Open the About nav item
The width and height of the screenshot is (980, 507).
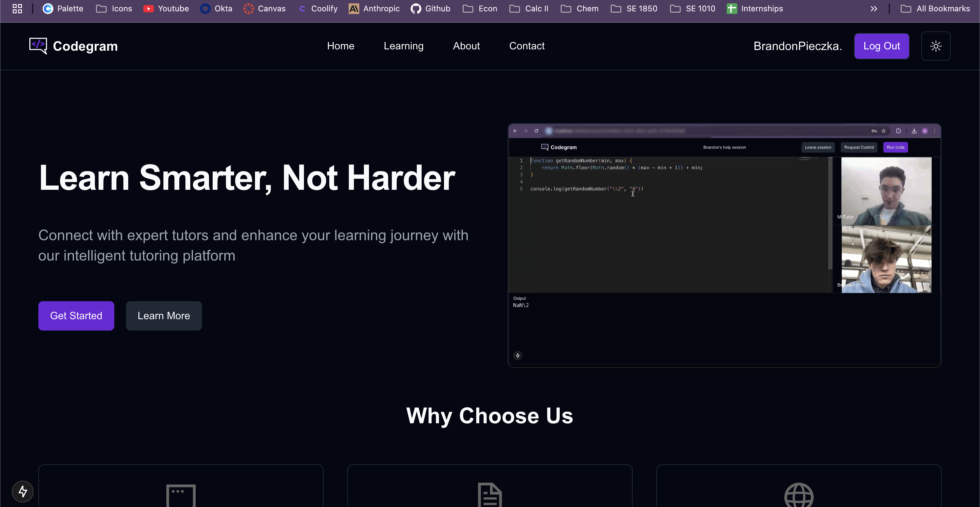tap(466, 46)
